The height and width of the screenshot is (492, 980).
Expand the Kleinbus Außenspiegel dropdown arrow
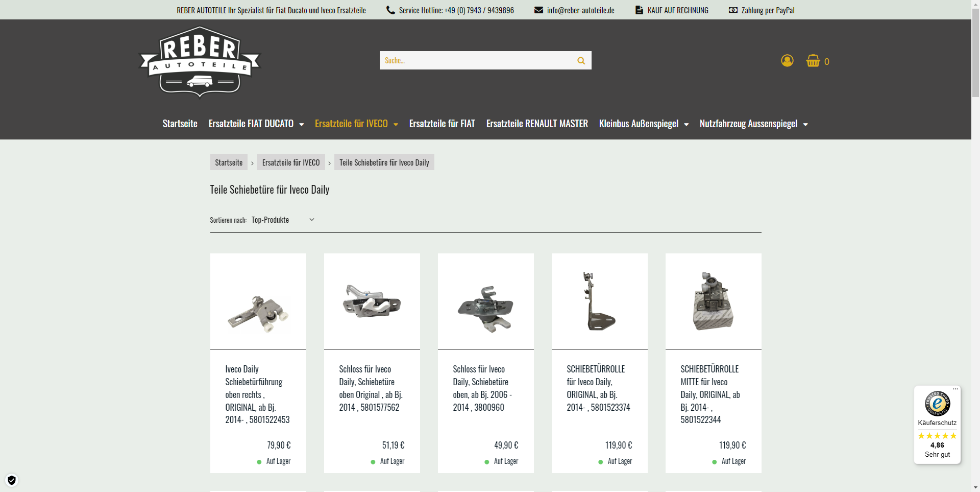pyautogui.click(x=686, y=124)
